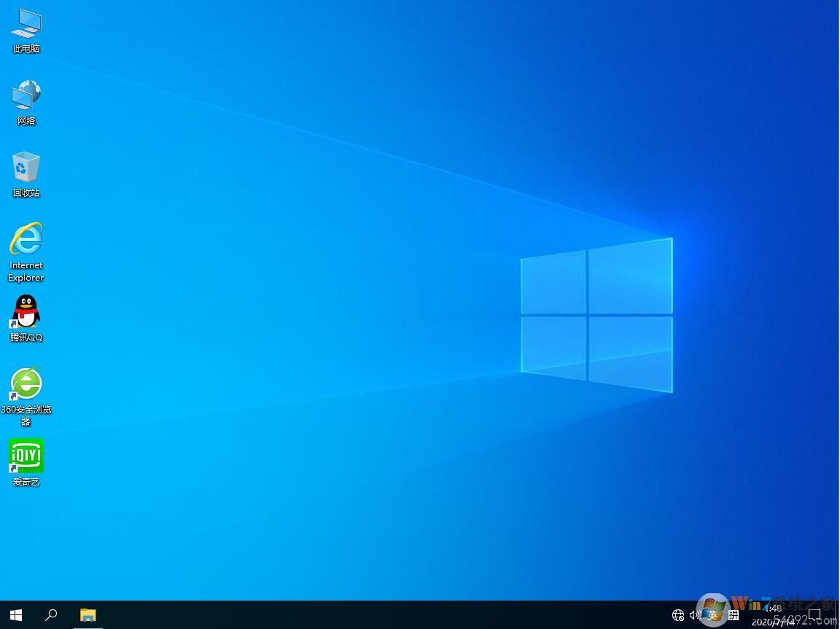Click the "Internet Explorer" text label
840x629 pixels.
26,271
